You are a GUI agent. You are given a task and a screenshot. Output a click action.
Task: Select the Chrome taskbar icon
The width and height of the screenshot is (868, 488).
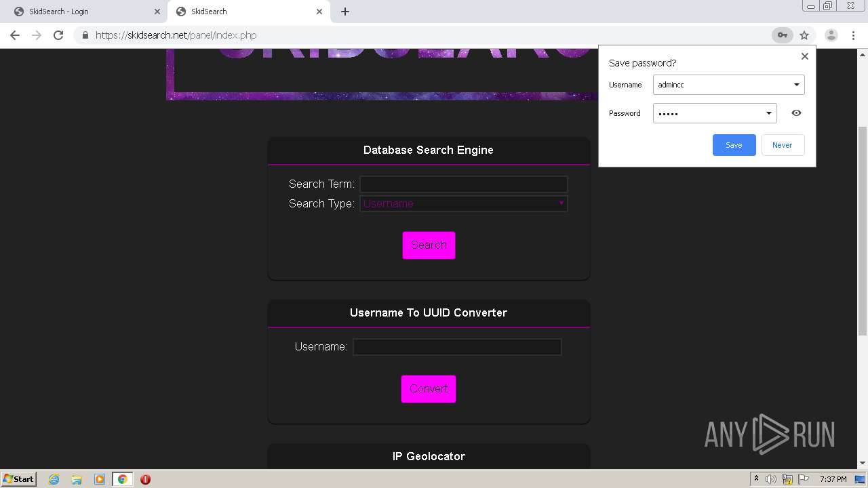coord(122,479)
